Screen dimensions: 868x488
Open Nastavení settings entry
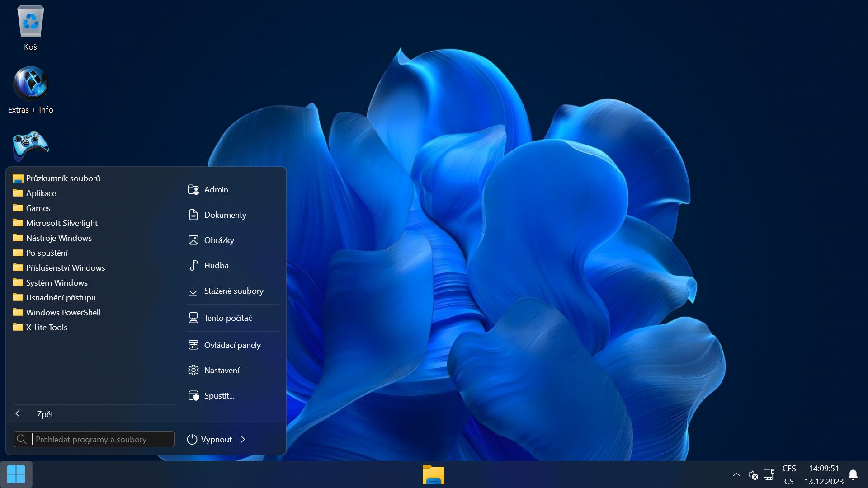[222, 370]
